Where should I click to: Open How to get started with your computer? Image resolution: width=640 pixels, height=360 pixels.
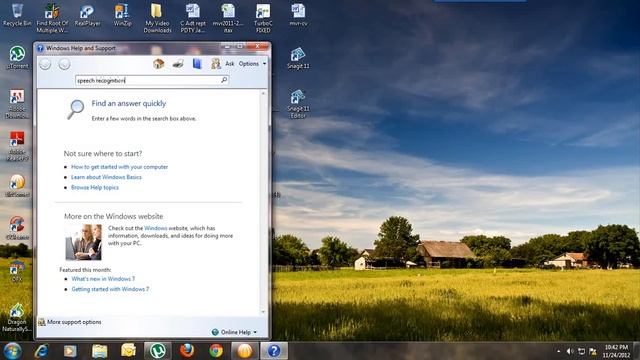[x=119, y=167]
